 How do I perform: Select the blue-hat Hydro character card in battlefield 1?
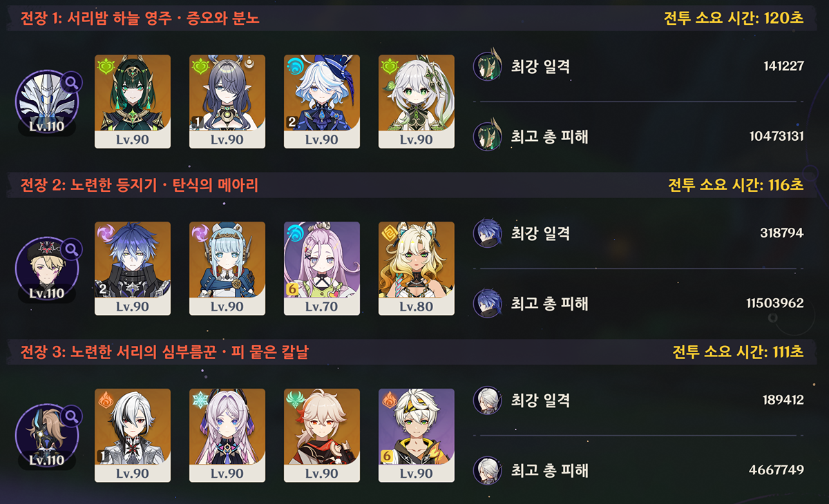pyautogui.click(x=322, y=101)
